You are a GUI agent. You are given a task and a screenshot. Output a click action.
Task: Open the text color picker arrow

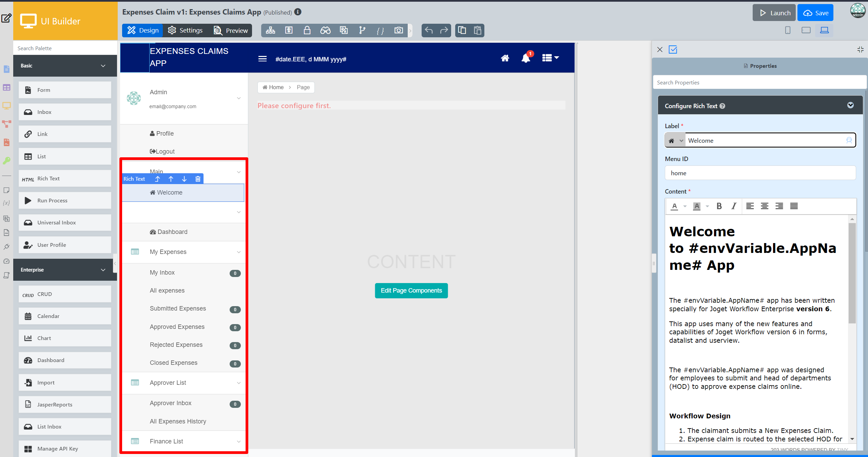(685, 206)
